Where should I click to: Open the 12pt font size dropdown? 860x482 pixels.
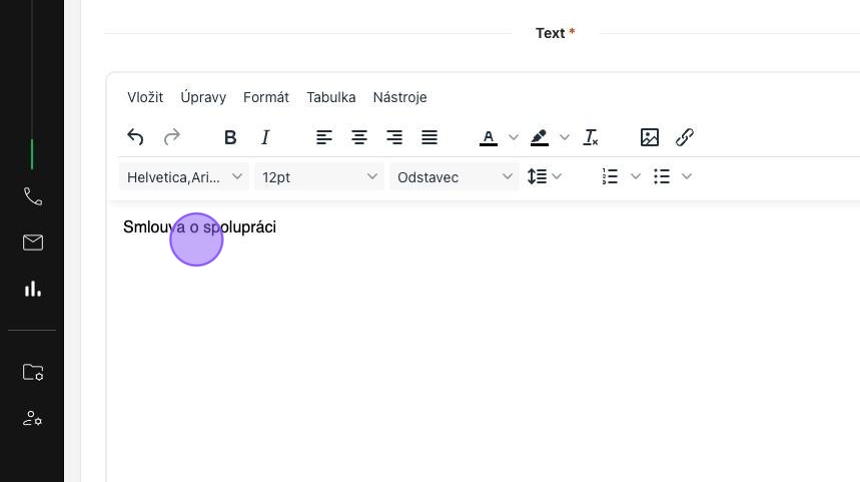(x=319, y=177)
